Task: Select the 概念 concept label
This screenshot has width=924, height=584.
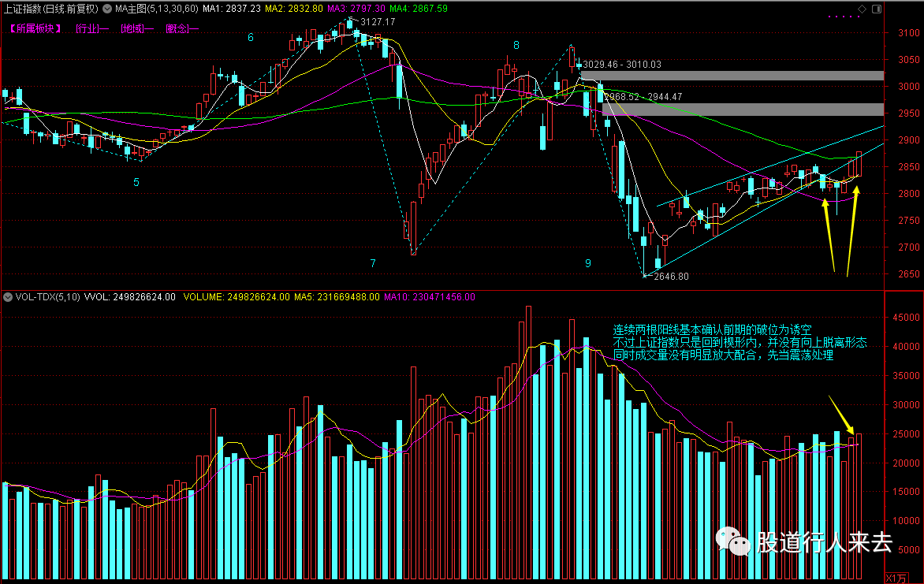Action: [182, 28]
